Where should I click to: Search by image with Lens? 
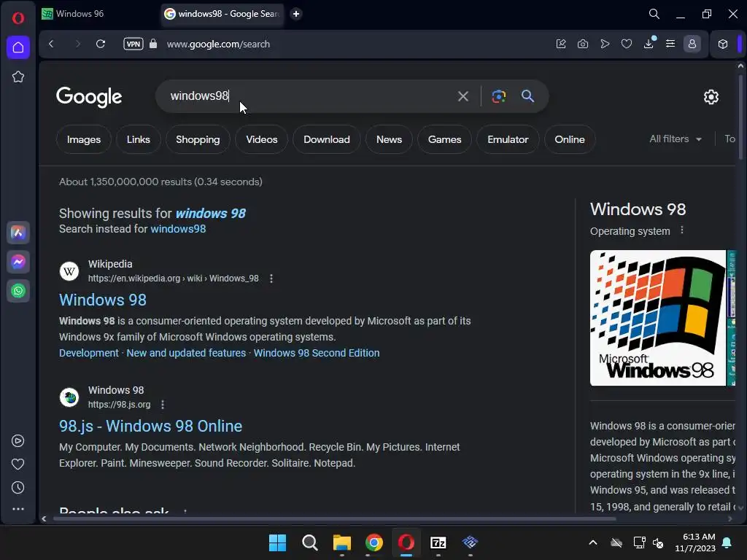click(499, 96)
